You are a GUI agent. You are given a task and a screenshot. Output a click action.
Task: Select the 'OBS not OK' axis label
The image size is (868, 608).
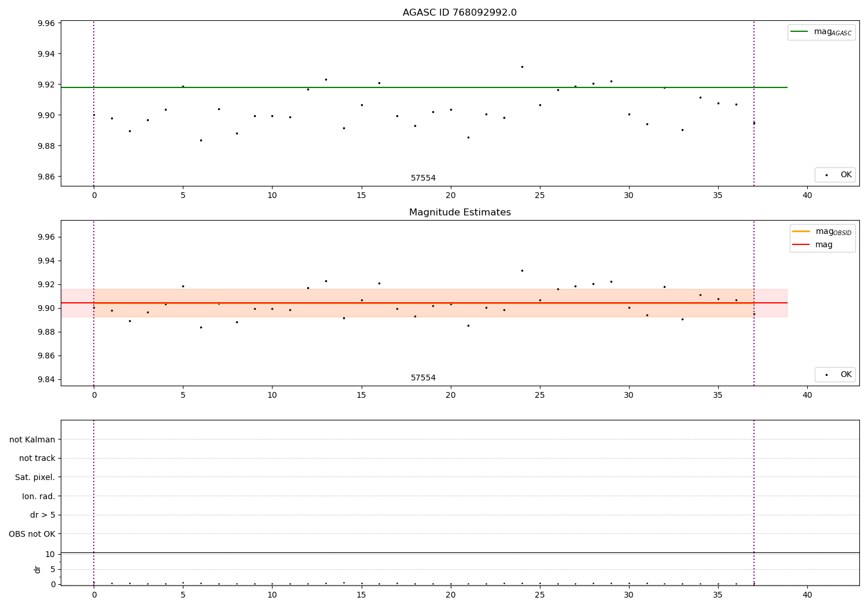(x=32, y=534)
